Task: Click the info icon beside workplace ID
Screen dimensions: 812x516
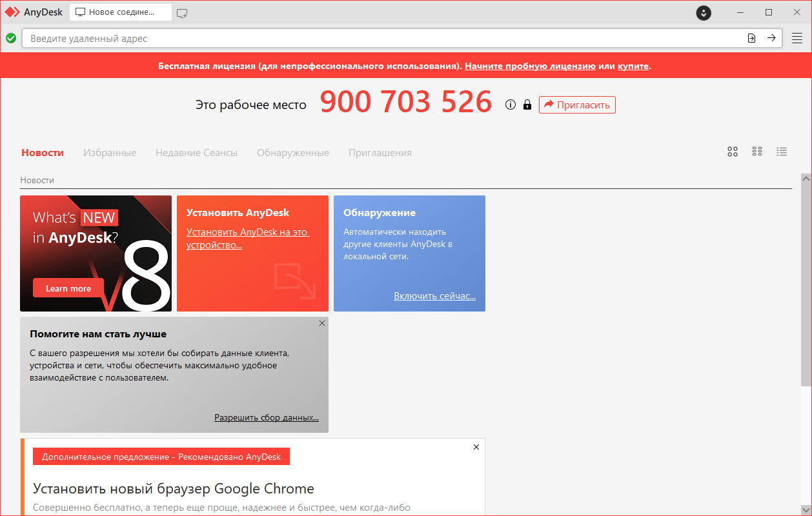Action: pyautogui.click(x=511, y=104)
